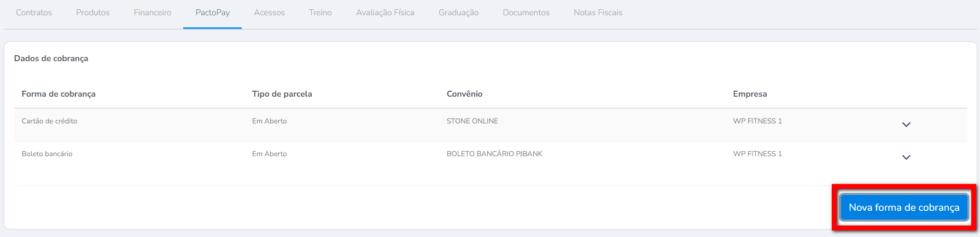Expand the Boleto bancário row chevron
The image size is (980, 237).
pos(906,157)
